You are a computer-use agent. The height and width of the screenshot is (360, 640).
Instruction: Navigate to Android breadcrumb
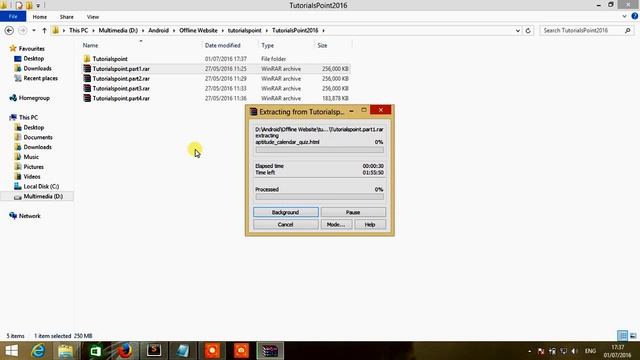(158, 31)
